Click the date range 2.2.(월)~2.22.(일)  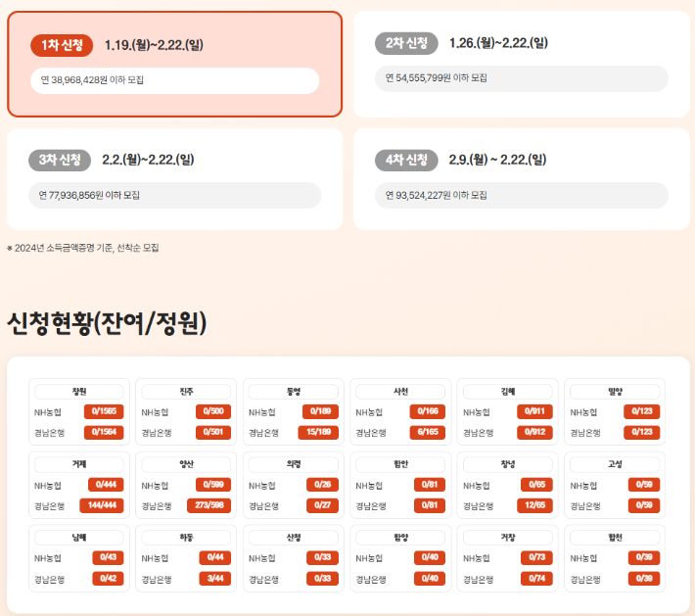[148, 160]
